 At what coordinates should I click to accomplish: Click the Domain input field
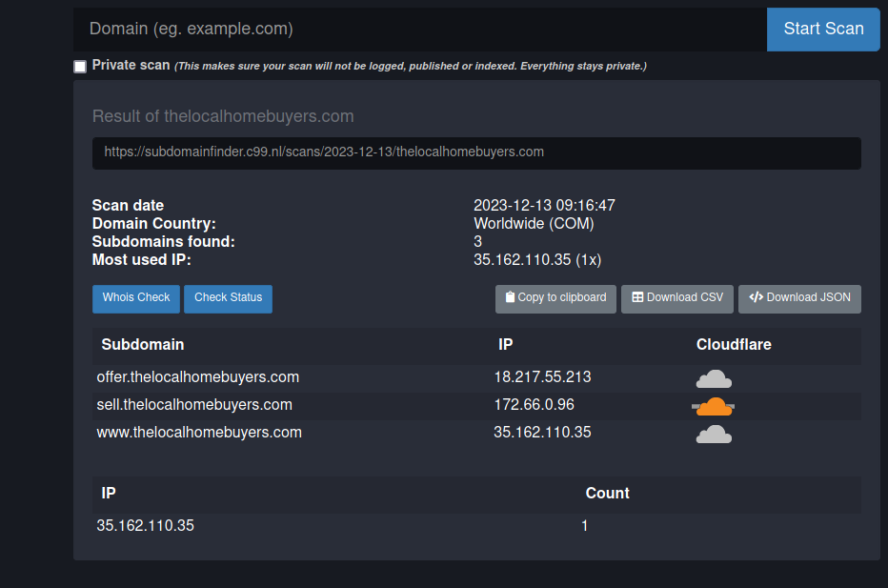[419, 29]
